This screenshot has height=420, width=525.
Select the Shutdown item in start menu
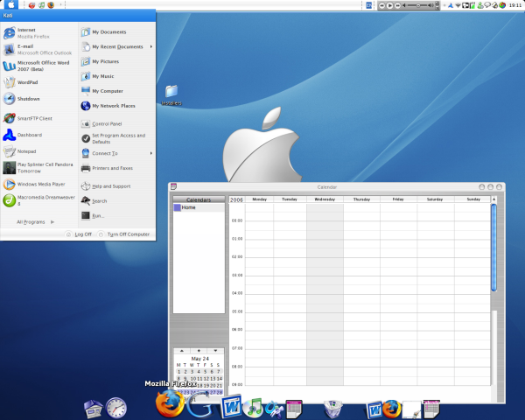click(39, 99)
